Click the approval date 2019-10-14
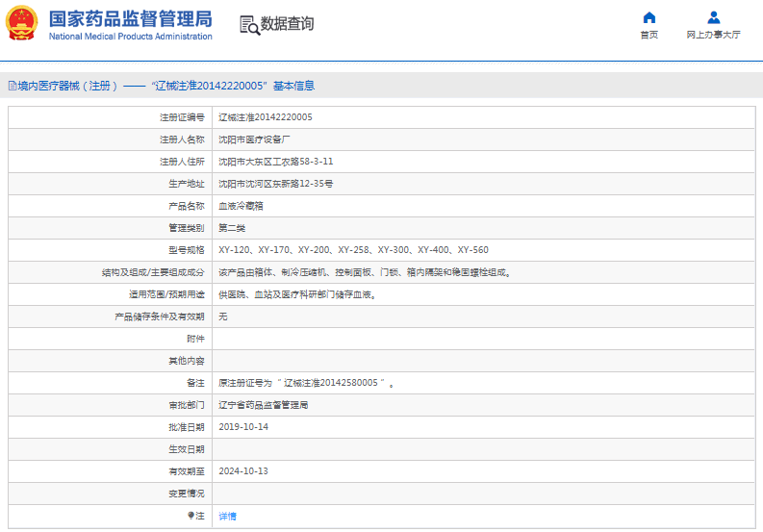 pos(243,427)
